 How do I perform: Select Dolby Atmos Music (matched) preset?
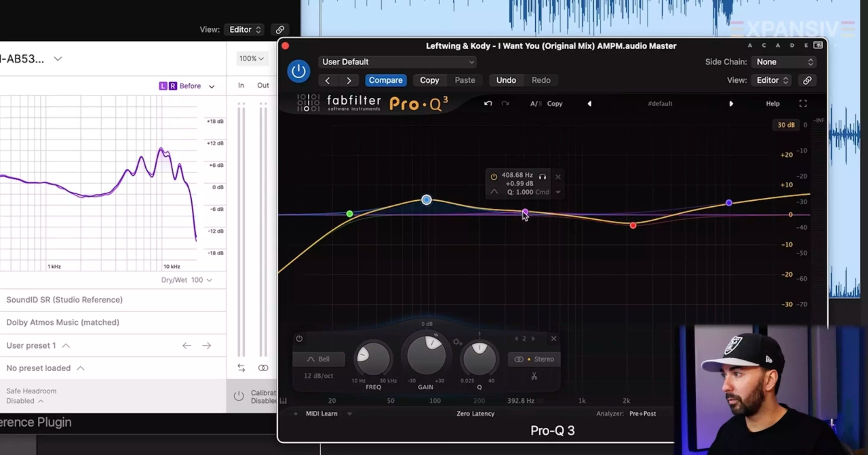pyautogui.click(x=63, y=322)
